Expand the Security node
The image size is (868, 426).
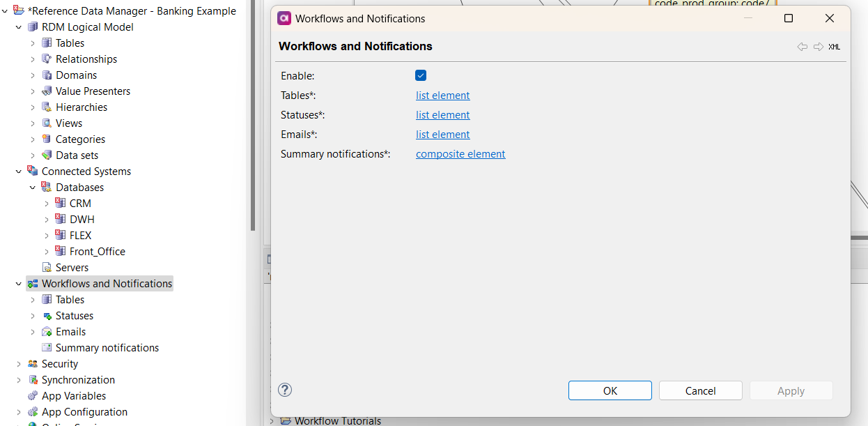coord(19,363)
